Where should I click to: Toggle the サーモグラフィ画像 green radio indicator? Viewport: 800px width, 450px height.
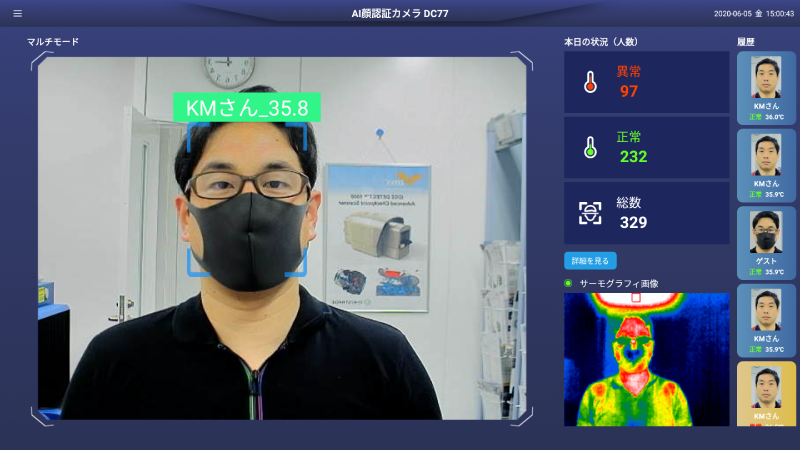568,284
